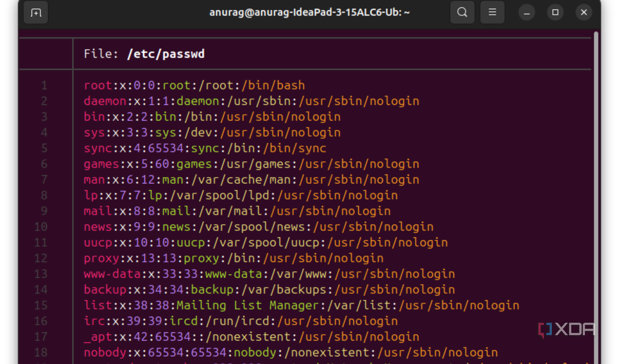The image size is (619, 364).
Task: Click the title showing anurag@anurag-IdeaPad-3-15ALC6-Ub
Action: 309,12
